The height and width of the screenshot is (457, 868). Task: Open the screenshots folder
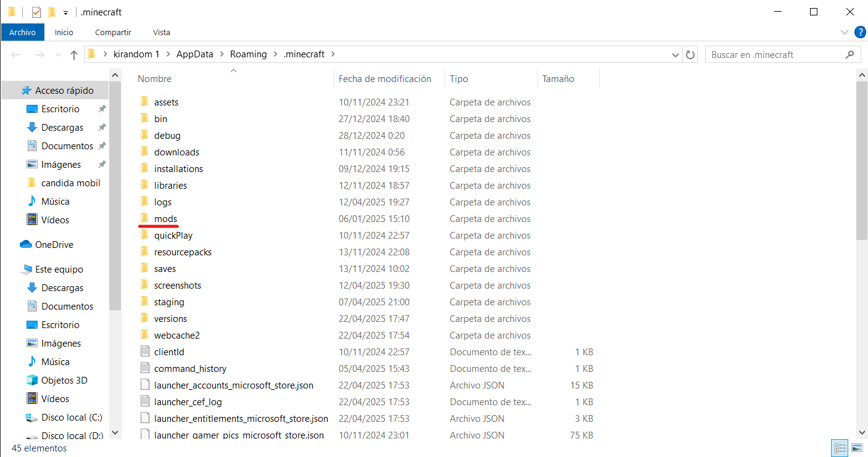pyautogui.click(x=176, y=285)
